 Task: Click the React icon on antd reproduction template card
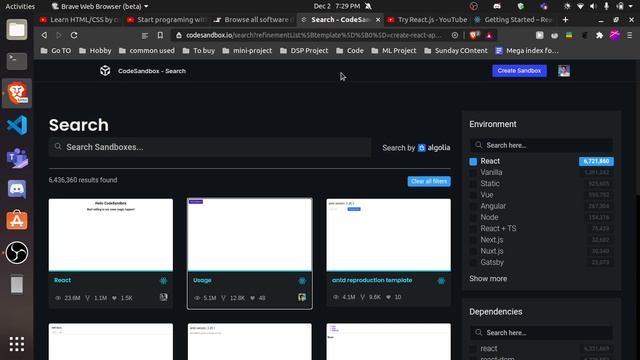click(441, 281)
